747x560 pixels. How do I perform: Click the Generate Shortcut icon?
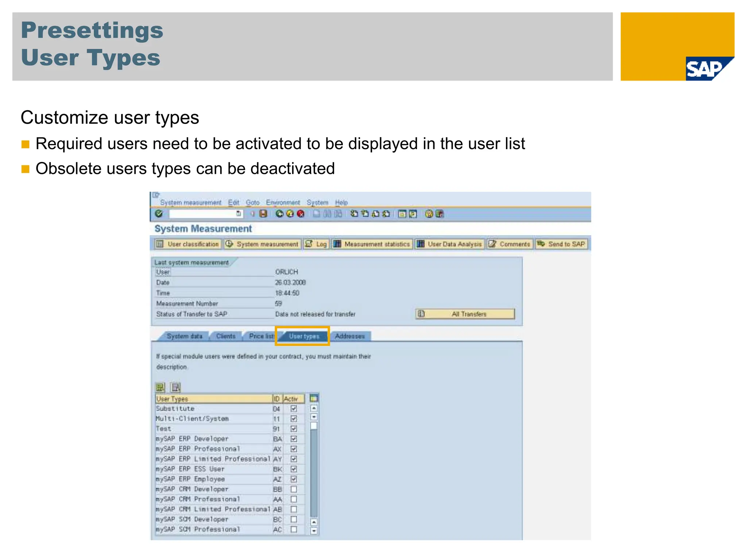click(x=413, y=214)
